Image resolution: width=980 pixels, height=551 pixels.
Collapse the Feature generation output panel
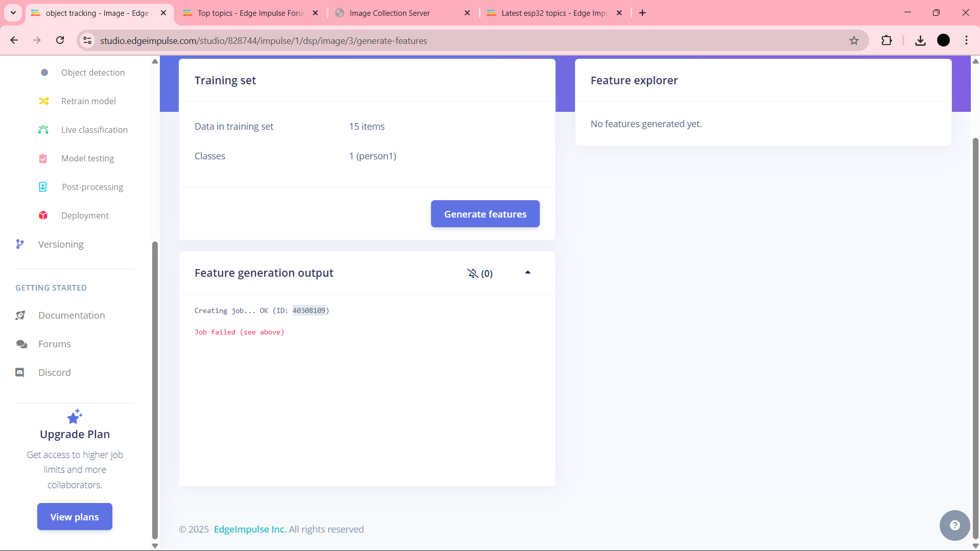(528, 273)
